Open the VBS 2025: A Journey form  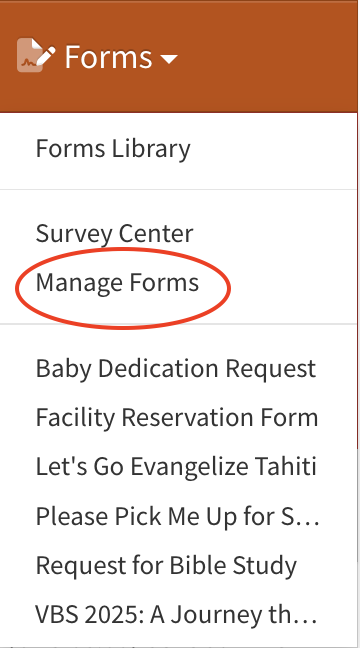[176, 615]
